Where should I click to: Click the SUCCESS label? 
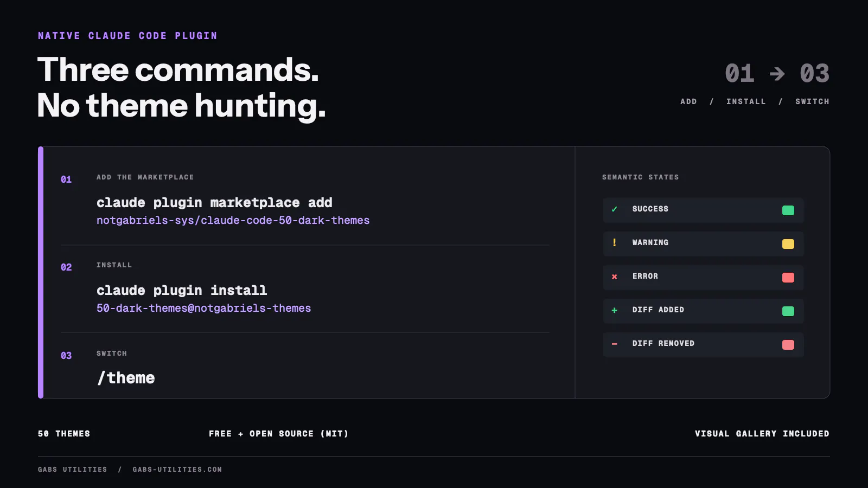point(650,209)
